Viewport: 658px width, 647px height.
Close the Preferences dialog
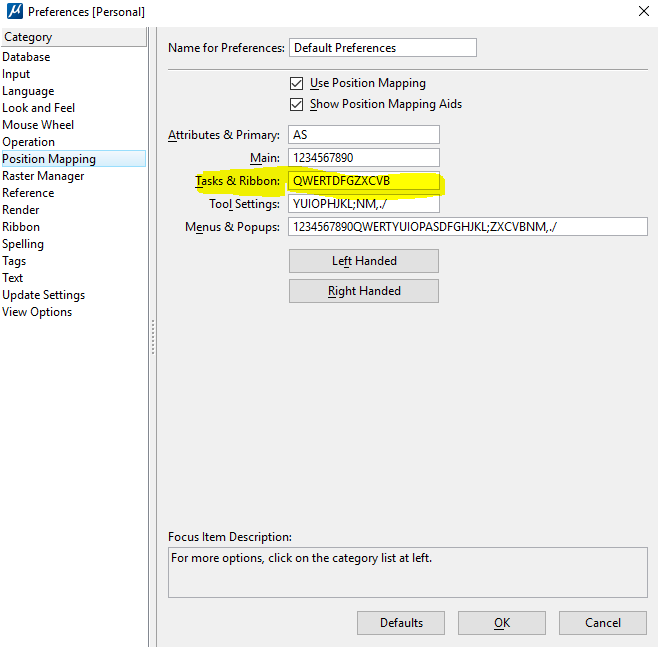coord(644,11)
